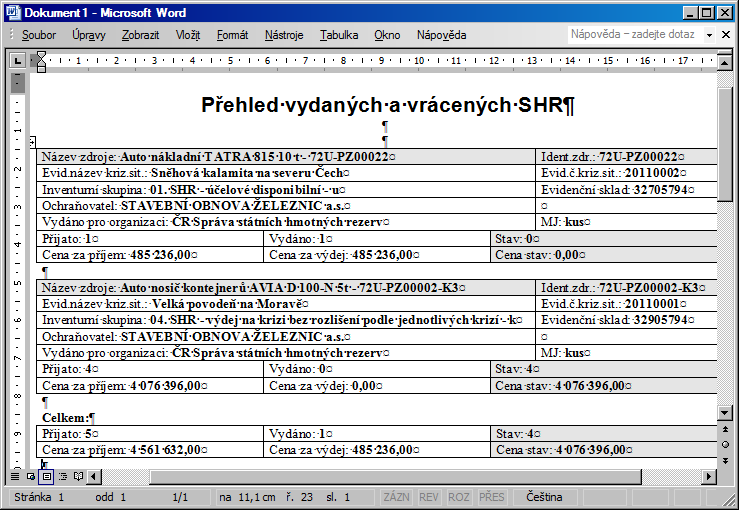Image resolution: width=739 pixels, height=510 pixels.
Task: Click vertical scrollbar down arrow
Action: coord(725,413)
